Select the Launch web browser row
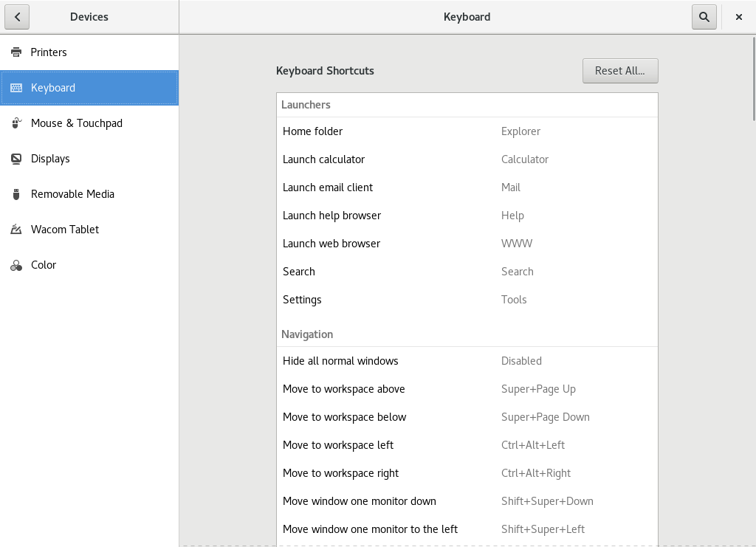Viewport: 756px width, 547px height. (x=467, y=244)
